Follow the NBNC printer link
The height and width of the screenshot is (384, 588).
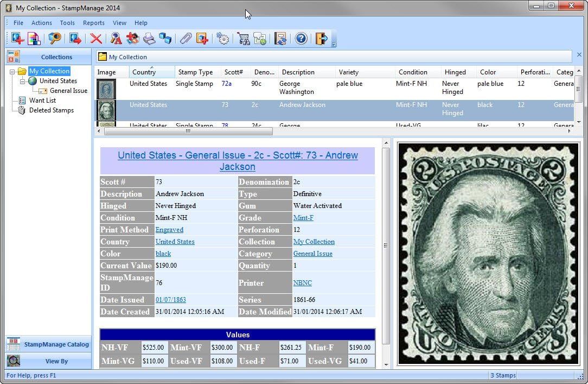(302, 282)
